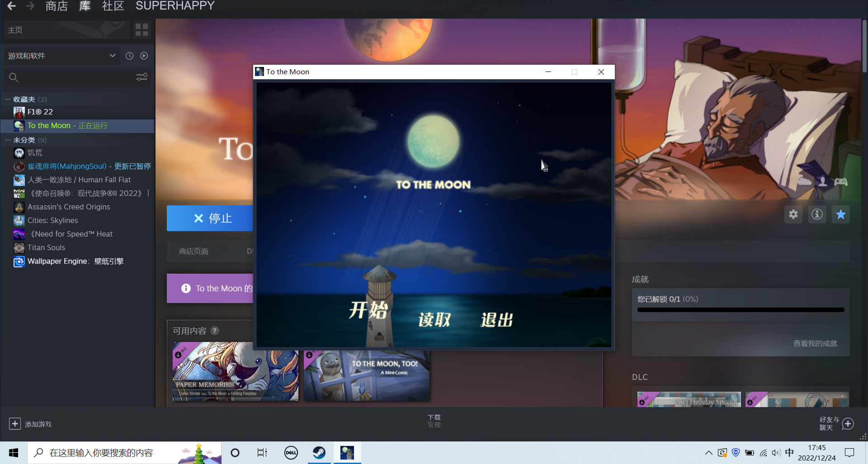Open the 好友与聊天 friends panel
Image resolution: width=868 pixels, height=464 pixels.
(836, 424)
